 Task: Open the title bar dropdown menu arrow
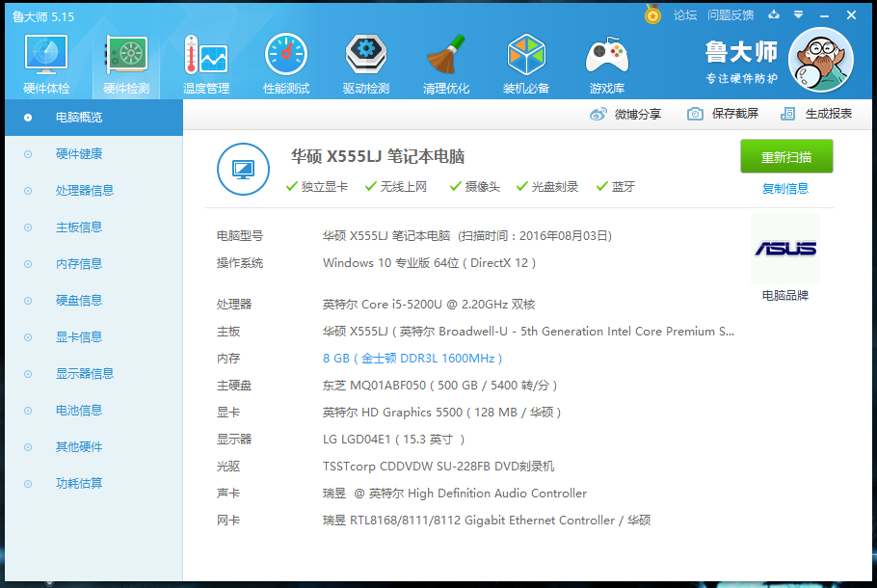pyautogui.click(x=798, y=14)
